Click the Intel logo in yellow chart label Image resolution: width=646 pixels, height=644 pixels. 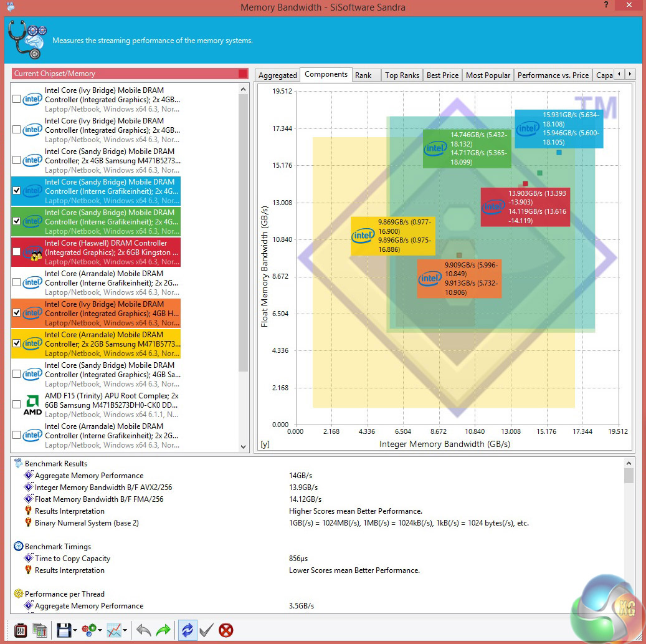(363, 236)
